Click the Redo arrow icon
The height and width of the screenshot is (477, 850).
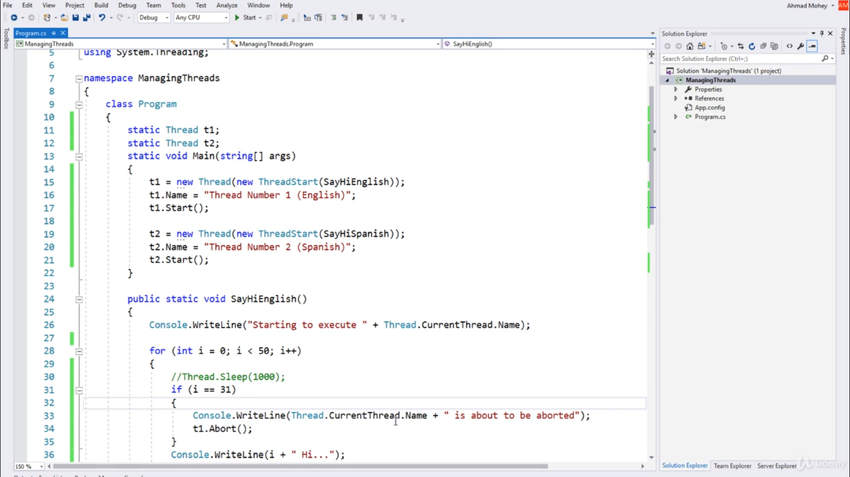120,18
